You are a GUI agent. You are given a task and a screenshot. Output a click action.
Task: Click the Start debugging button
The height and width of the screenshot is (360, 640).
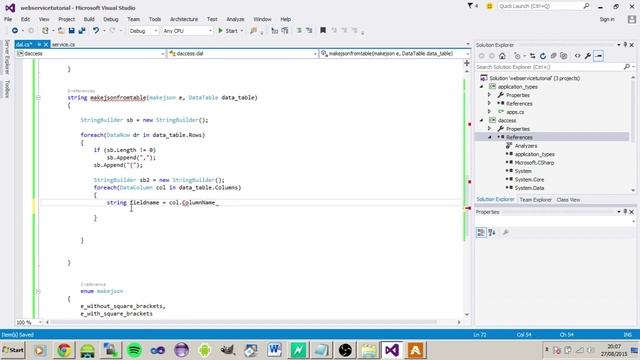[x=228, y=31]
